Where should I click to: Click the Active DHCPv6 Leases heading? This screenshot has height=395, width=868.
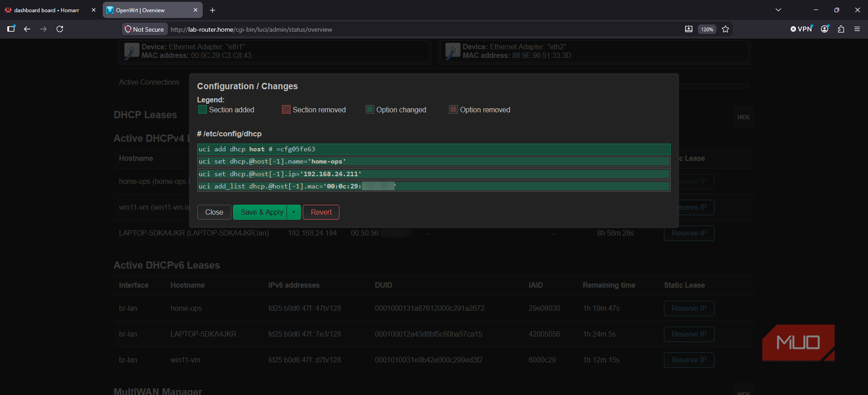167,265
